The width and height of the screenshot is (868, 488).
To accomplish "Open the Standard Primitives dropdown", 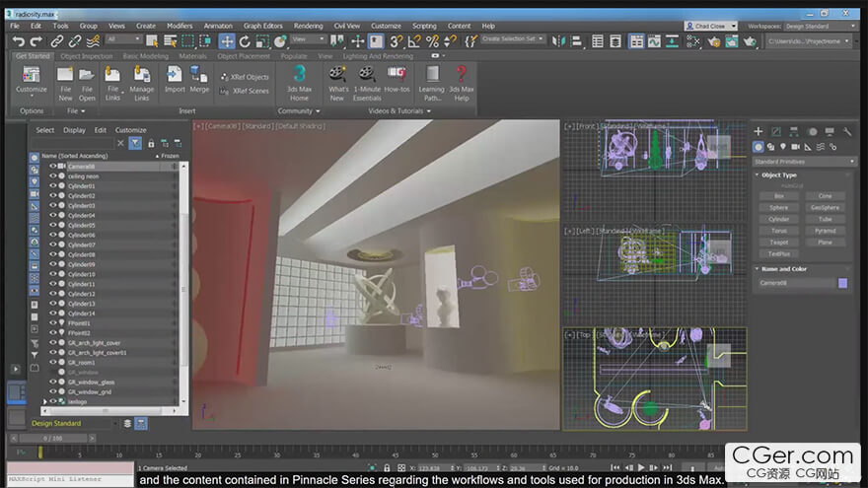I will click(804, 162).
